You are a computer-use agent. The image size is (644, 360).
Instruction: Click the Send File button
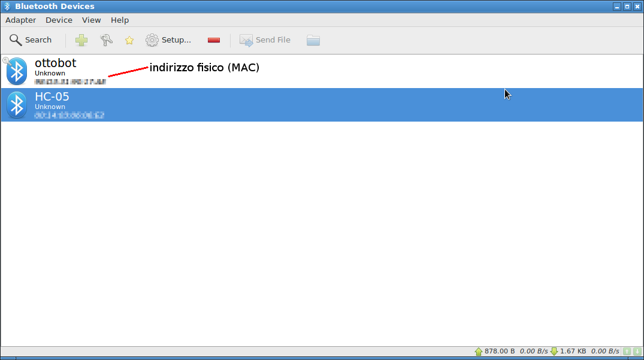(x=265, y=40)
